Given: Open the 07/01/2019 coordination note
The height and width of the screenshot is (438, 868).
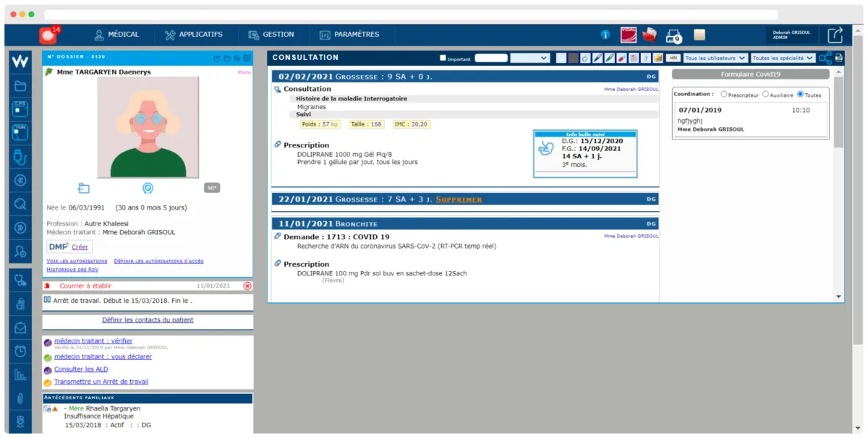Looking at the screenshot, I should (750, 120).
